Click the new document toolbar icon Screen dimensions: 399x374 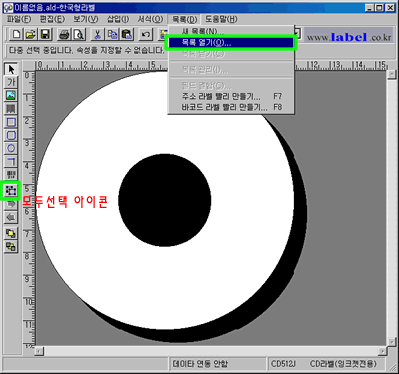tap(16, 34)
